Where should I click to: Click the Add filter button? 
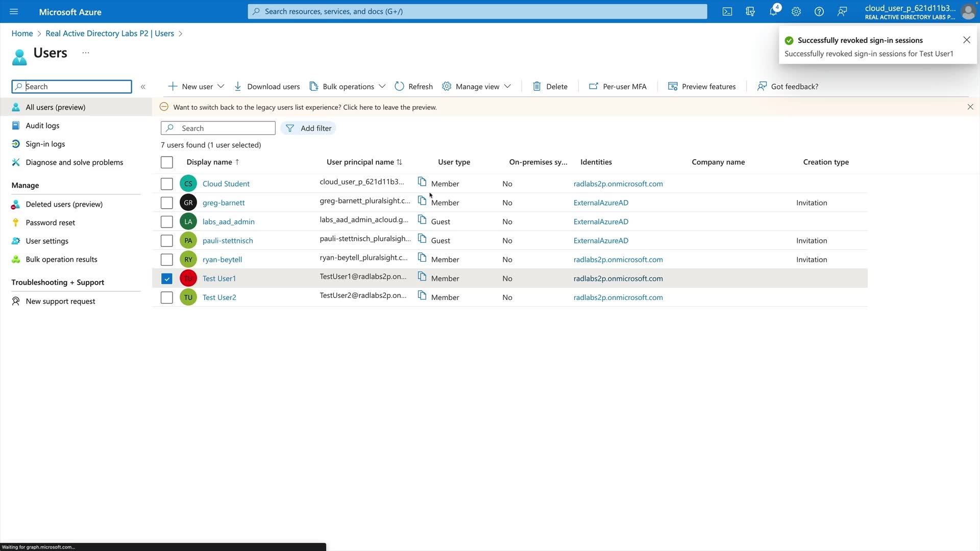click(308, 128)
